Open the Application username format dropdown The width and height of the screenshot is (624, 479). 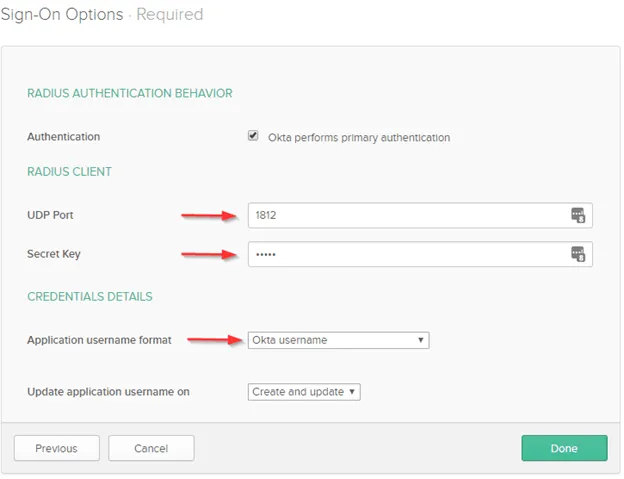[338, 340]
